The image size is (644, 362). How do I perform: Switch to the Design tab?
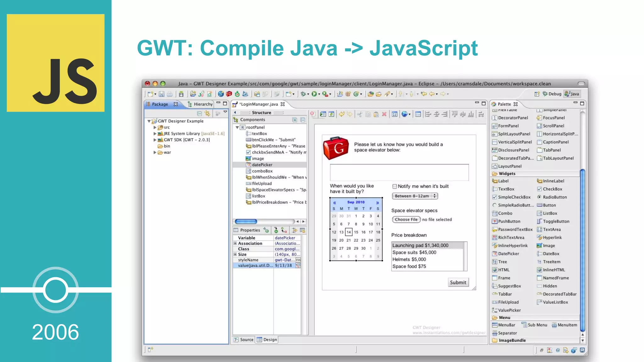coord(267,340)
